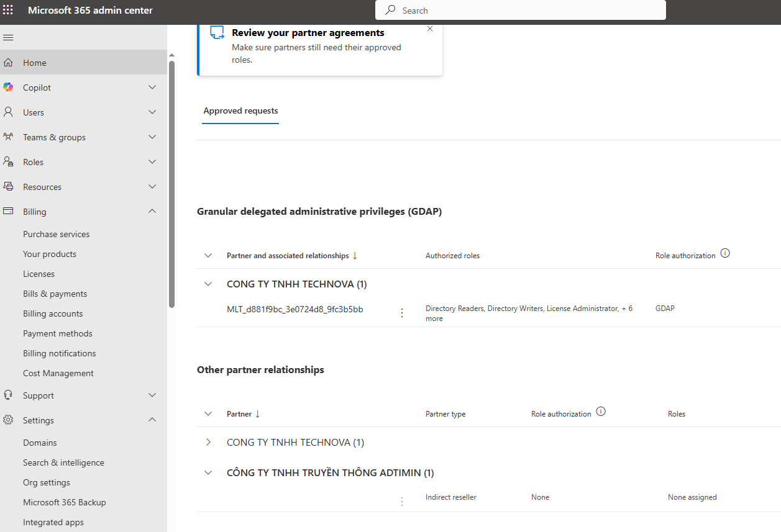
Task: Expand the Users menu chevron
Action: tap(152, 112)
